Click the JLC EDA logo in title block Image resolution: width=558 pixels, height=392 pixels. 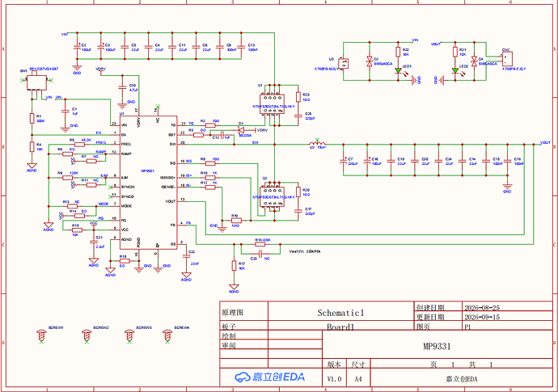270,377
